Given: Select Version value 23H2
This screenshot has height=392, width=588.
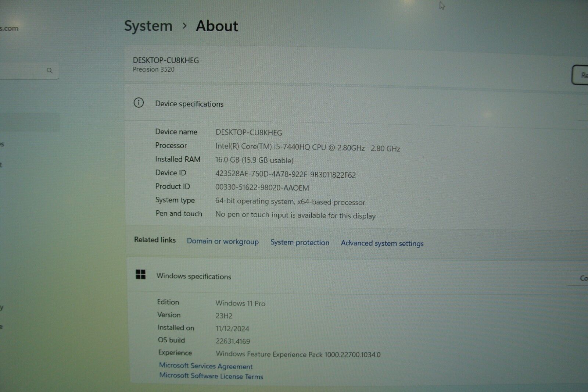Looking at the screenshot, I should click(x=224, y=316).
